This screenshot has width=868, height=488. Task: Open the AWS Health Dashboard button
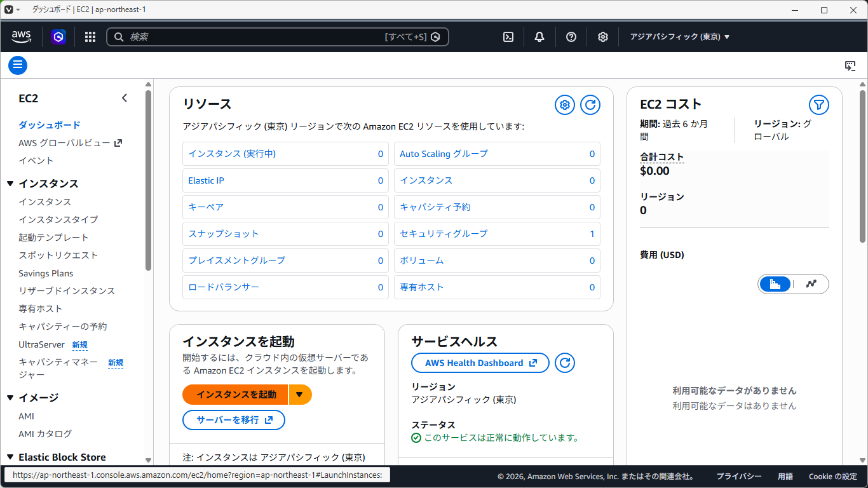coord(480,363)
